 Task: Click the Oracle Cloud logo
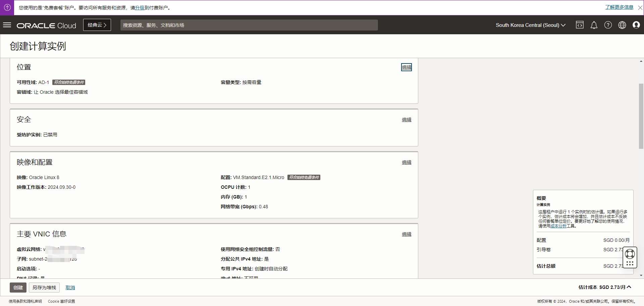(x=46, y=26)
